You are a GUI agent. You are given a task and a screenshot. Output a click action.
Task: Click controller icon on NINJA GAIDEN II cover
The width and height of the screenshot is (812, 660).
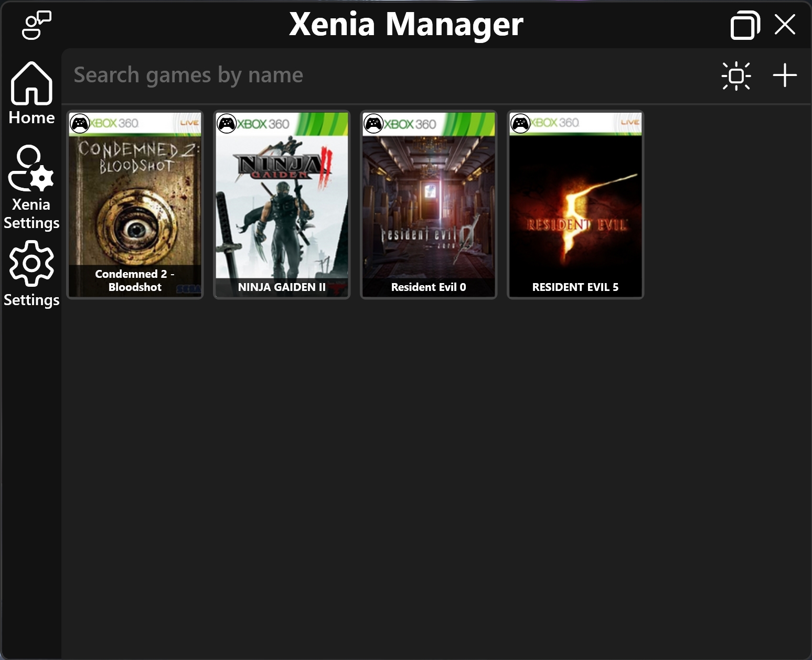(227, 124)
